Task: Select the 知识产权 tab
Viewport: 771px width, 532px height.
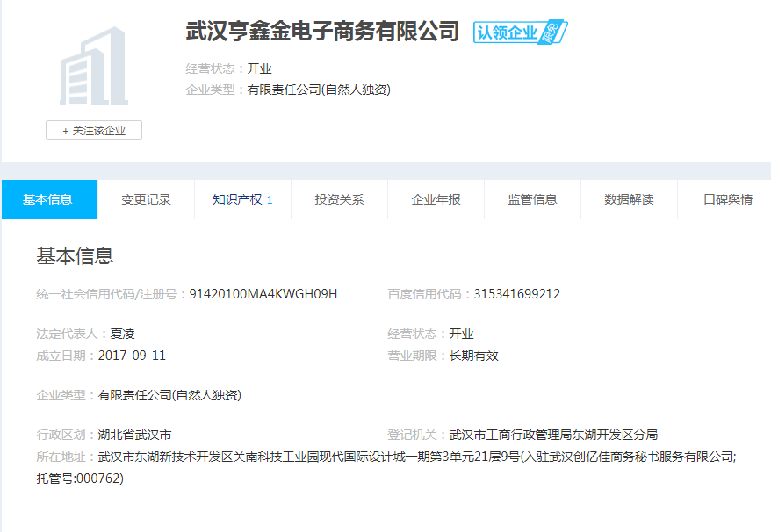Action: click(x=242, y=199)
